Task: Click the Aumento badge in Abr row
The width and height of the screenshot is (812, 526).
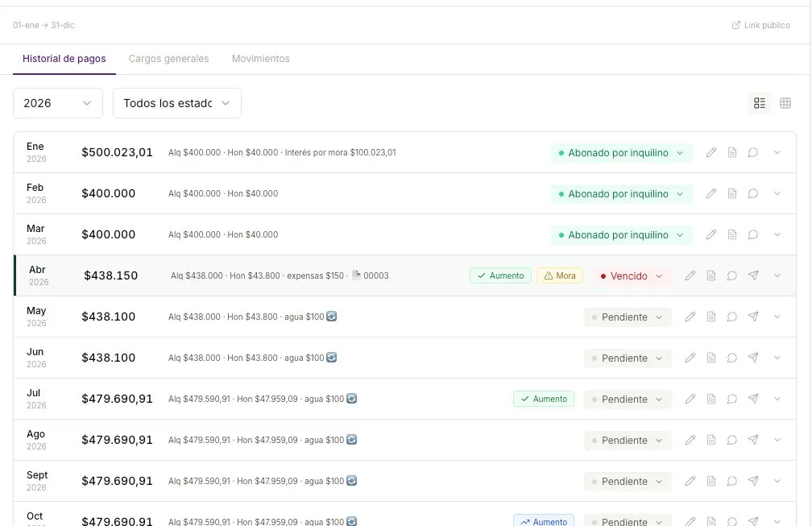Action: click(x=500, y=275)
